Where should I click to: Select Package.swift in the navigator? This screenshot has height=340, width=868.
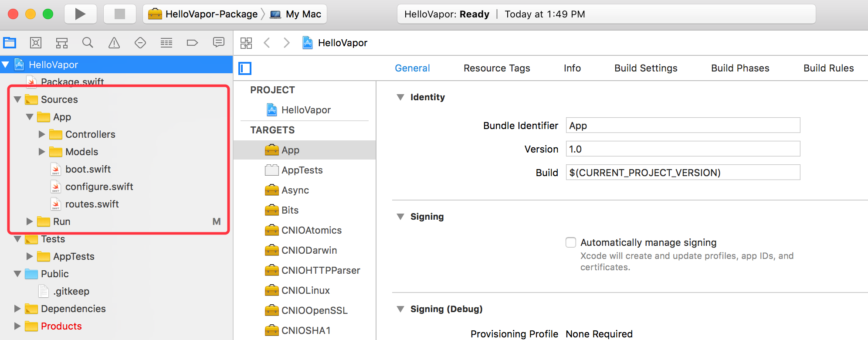click(x=72, y=82)
